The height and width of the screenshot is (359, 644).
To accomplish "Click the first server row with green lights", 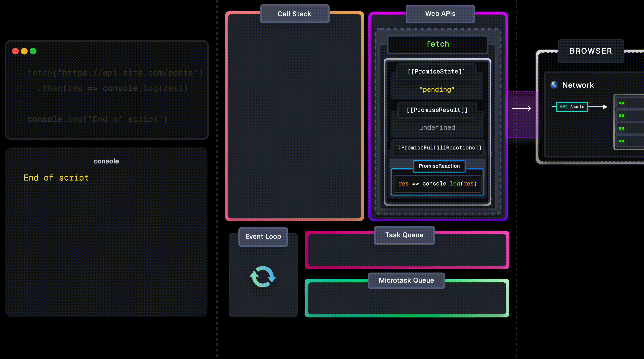I will [629, 103].
